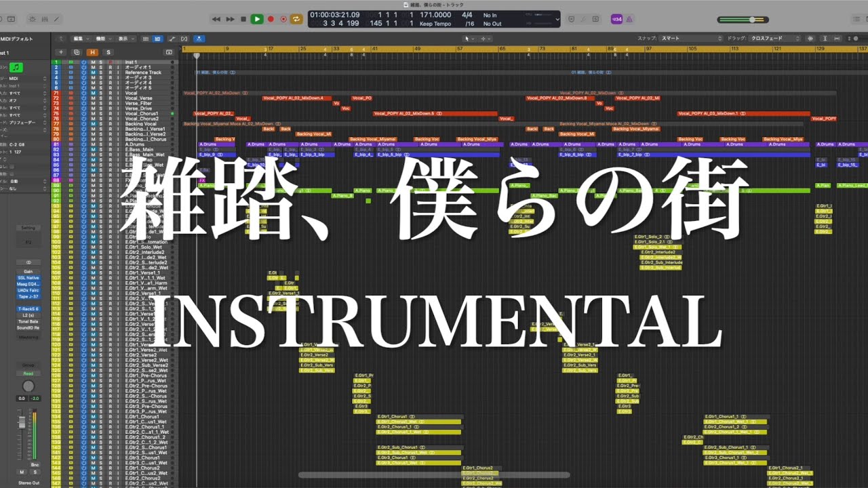Solo the A.Drums track

(100, 142)
